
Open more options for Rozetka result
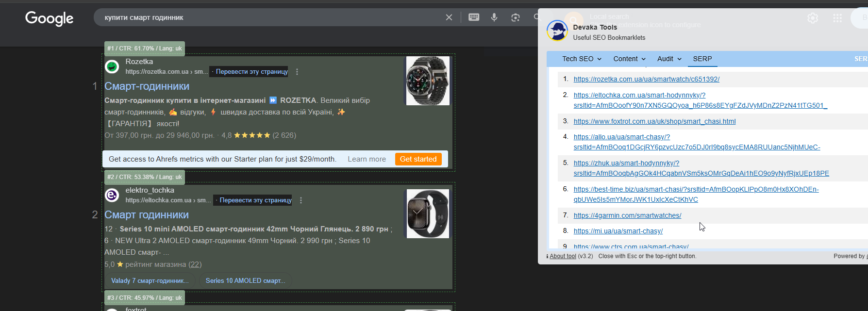click(297, 72)
